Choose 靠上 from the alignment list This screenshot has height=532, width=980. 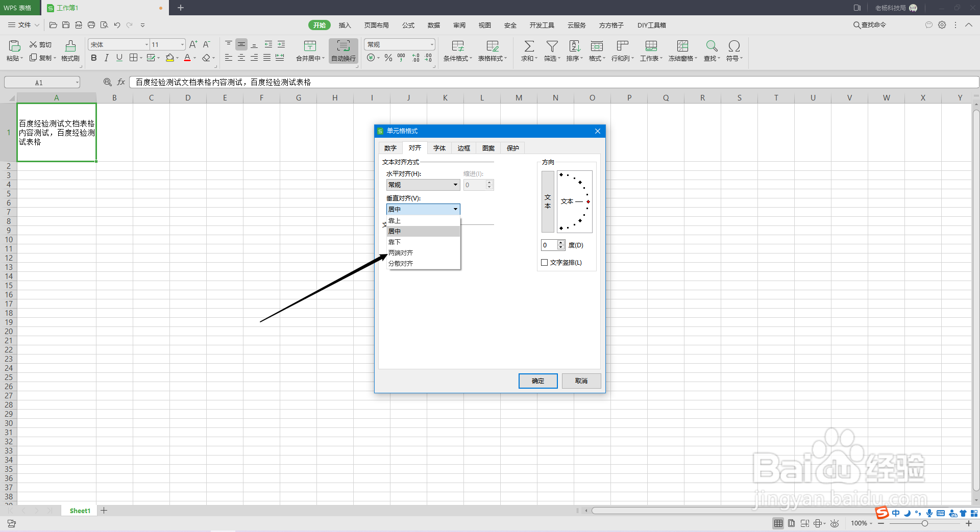click(x=424, y=221)
